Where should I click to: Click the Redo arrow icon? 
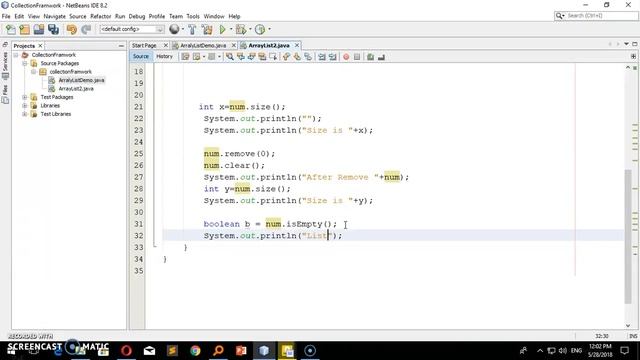pyautogui.click(x=86, y=29)
